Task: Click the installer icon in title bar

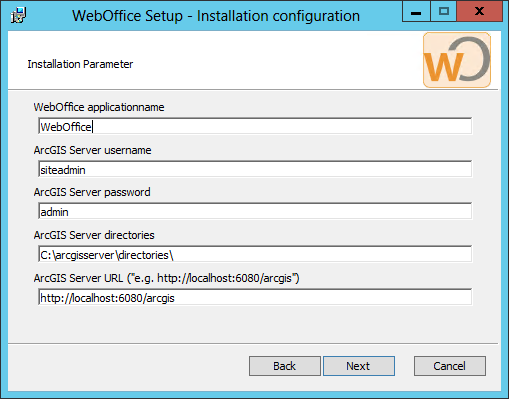Action: coord(18,15)
